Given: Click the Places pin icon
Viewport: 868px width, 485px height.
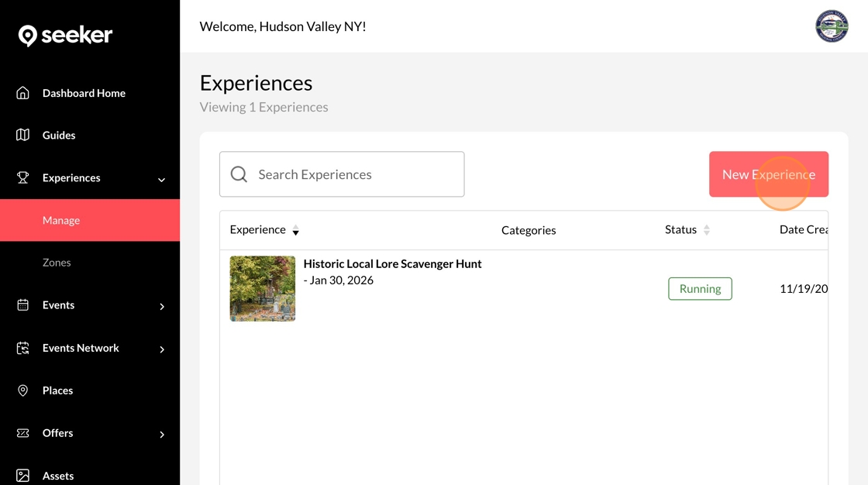Looking at the screenshot, I should pos(23,390).
